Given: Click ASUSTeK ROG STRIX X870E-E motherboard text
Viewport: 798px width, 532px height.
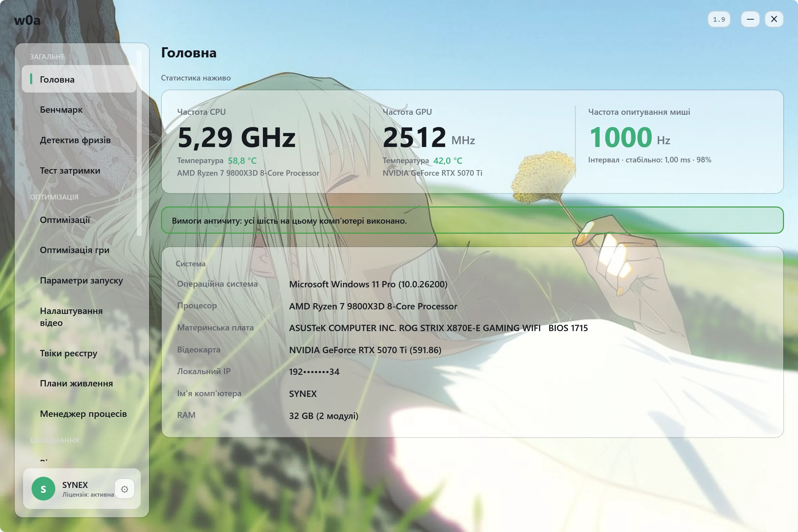Looking at the screenshot, I should click(415, 328).
